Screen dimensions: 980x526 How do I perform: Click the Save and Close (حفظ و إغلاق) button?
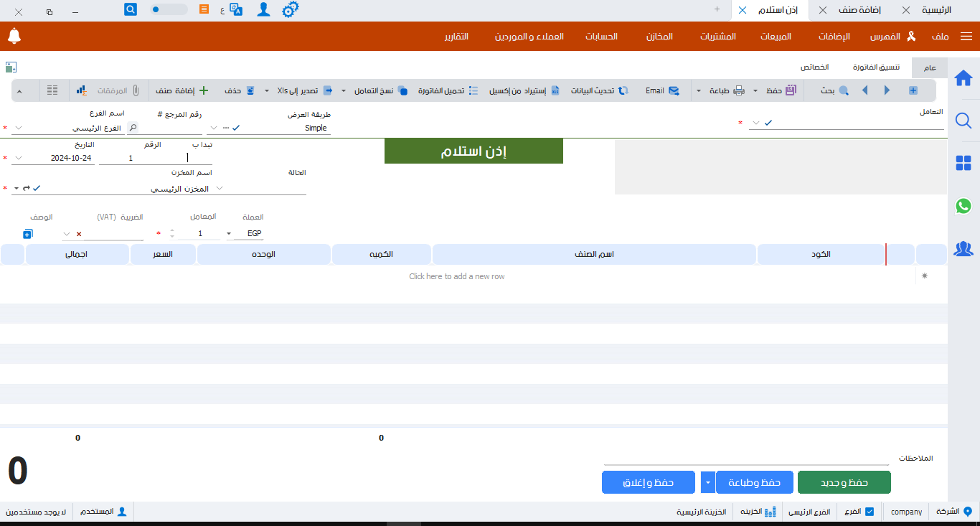[x=648, y=483]
